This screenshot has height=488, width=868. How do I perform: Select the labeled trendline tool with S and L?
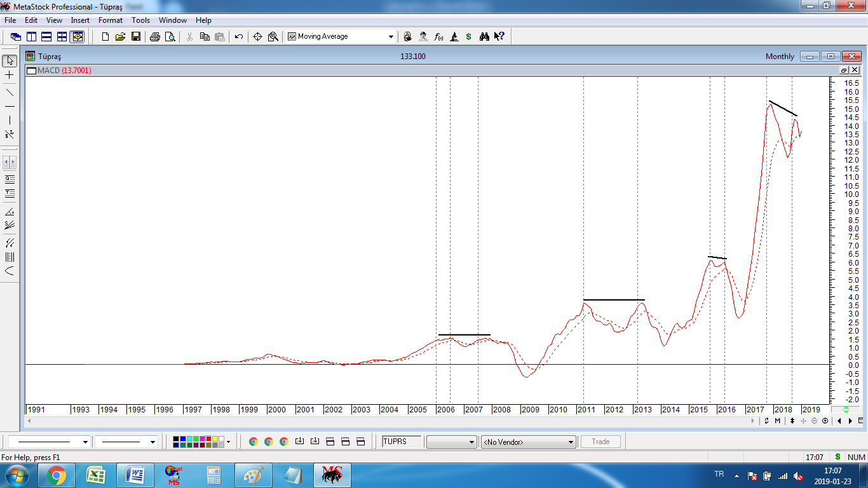coord(10,134)
